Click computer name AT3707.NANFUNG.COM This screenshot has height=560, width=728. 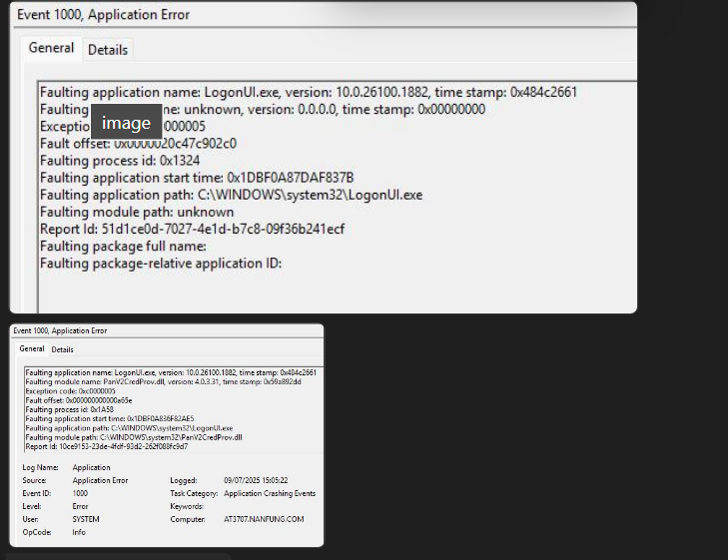click(264, 519)
